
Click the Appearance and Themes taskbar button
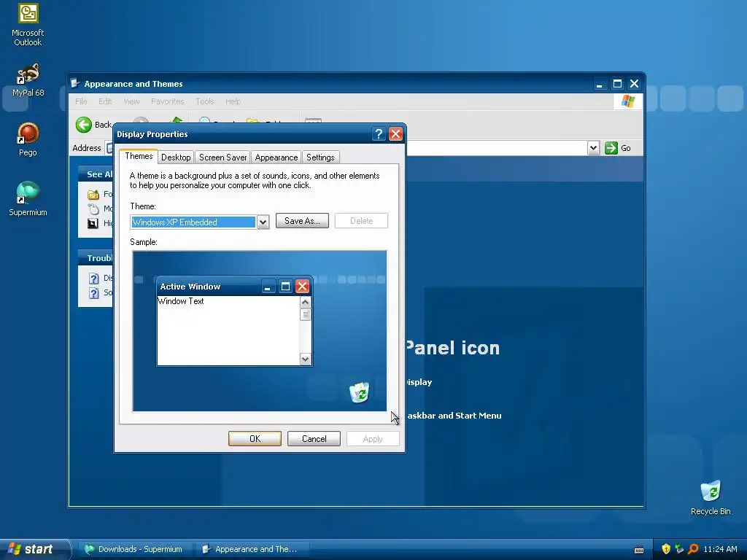252,550
